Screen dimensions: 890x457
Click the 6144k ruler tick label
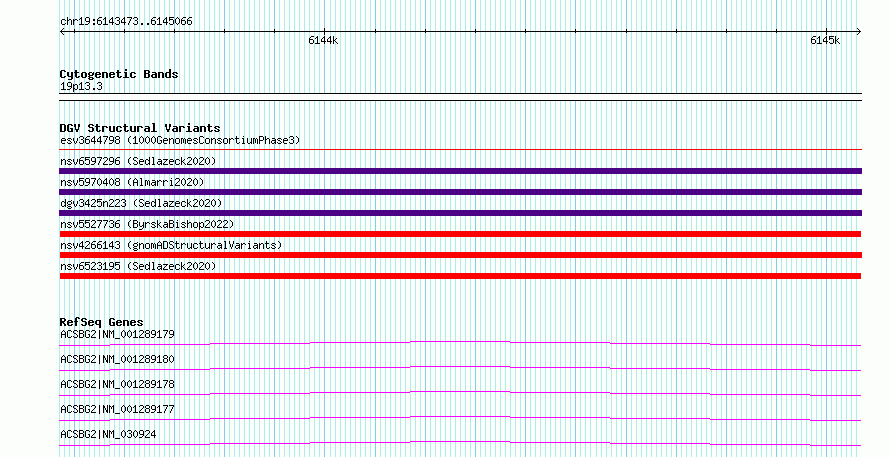323,40
